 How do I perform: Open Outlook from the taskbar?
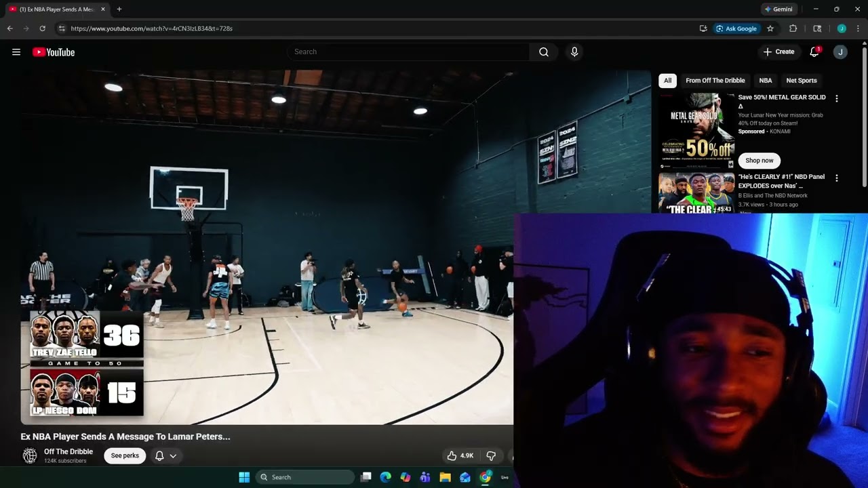tap(465, 477)
